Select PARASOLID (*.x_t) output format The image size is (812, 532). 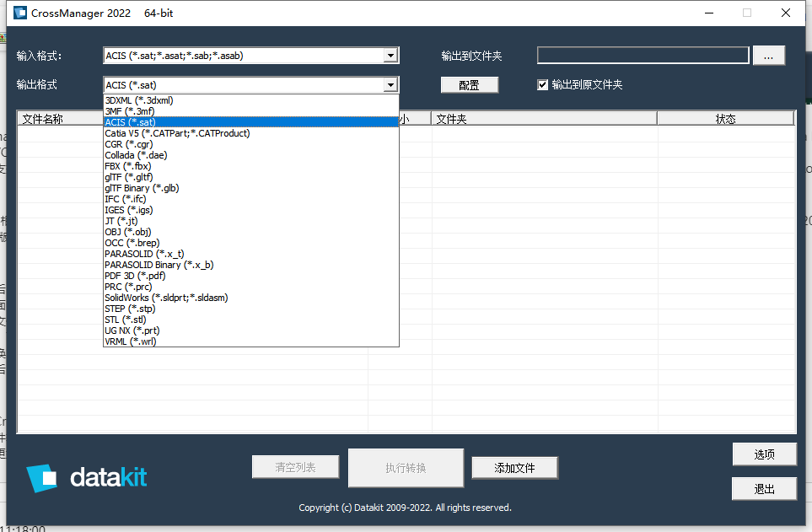pyautogui.click(x=251, y=254)
